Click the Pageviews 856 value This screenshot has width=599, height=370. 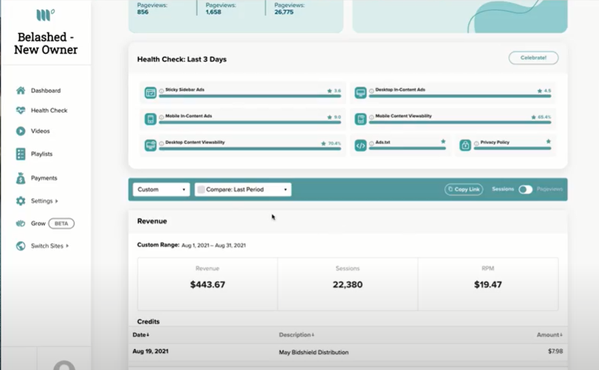click(x=142, y=12)
